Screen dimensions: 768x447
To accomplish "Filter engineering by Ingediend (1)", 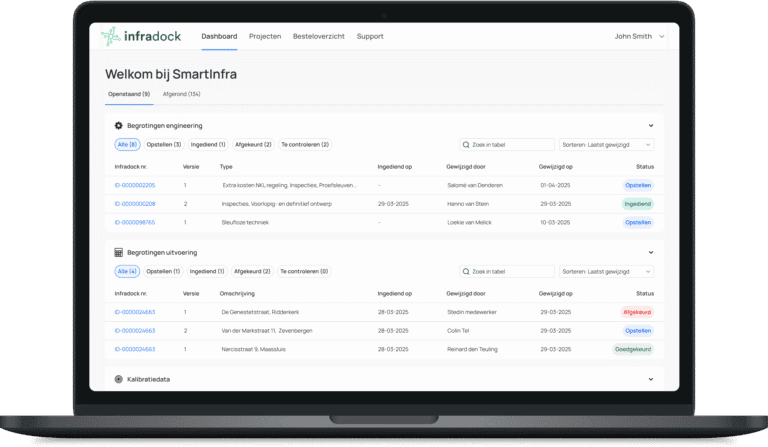I will 208,145.
